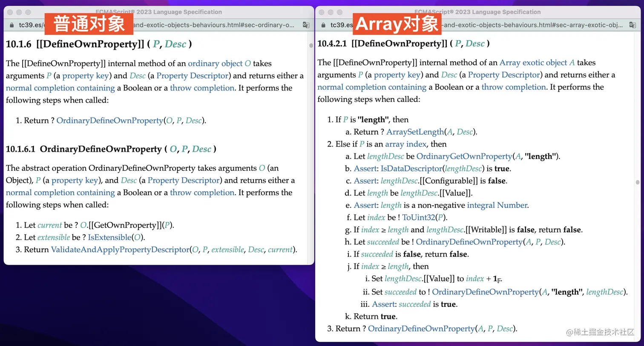The image size is (644, 346).
Task: Click variable 'current' in 'Let current be' step
Action: (49, 225)
